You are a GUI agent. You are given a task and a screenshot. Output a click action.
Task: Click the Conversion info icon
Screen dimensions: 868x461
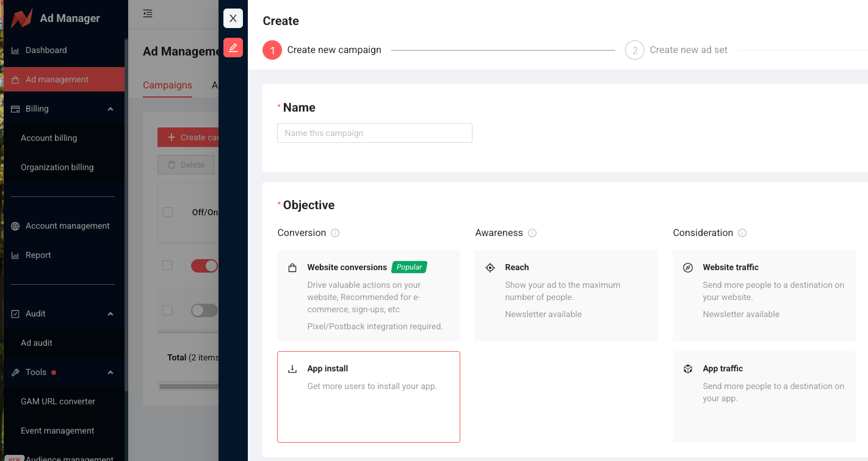pyautogui.click(x=335, y=233)
